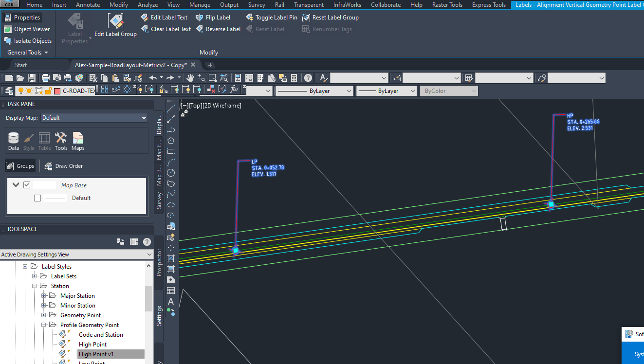Open the Annotate menu
Viewport: 644px width, 364px height.
tap(88, 5)
